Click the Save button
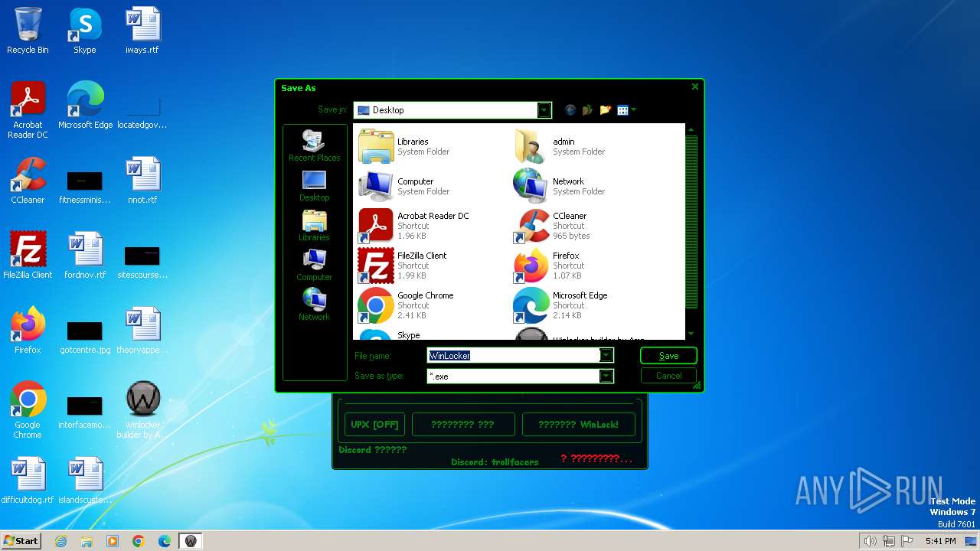 pyautogui.click(x=668, y=356)
